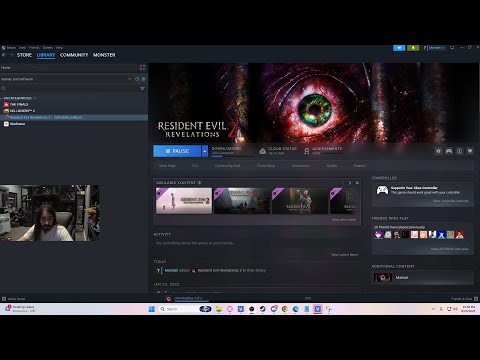Switch to library grid collections view
Screen dimensions: 480x360
click(x=143, y=68)
